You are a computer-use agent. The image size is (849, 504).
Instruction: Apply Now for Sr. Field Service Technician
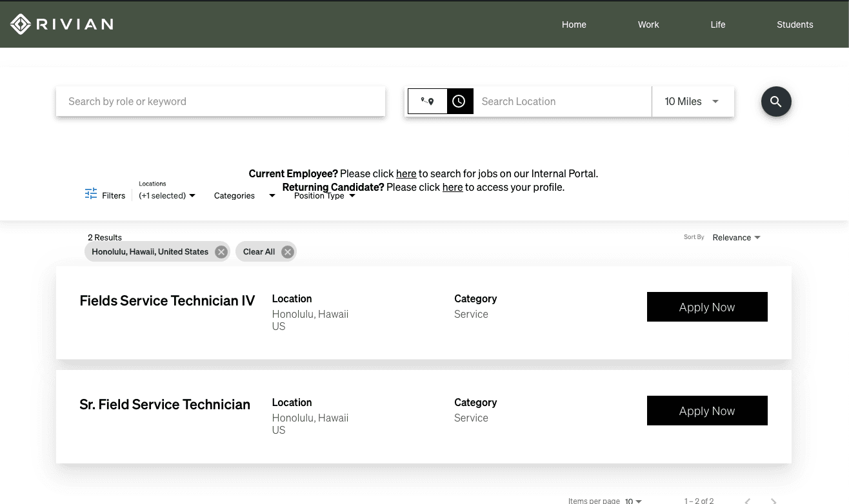point(707,411)
